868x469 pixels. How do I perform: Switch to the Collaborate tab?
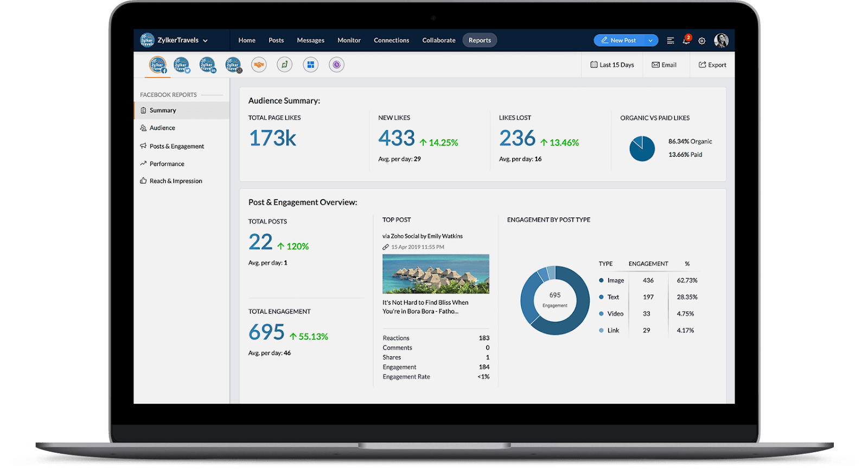click(x=439, y=40)
